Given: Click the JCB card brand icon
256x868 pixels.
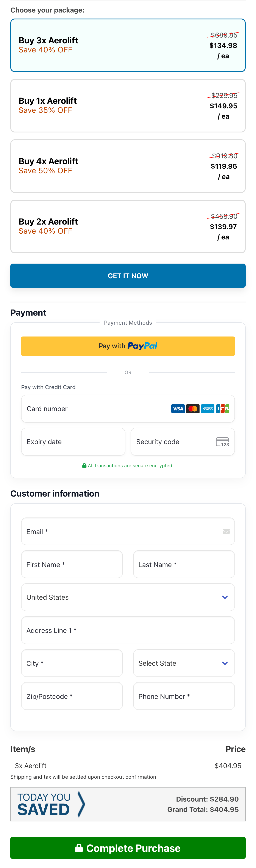Looking at the screenshot, I should (223, 408).
